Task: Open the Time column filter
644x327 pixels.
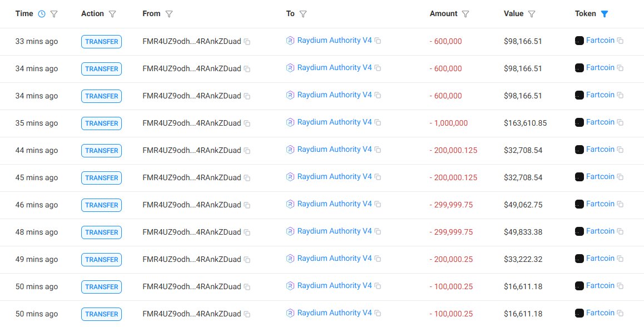Action: (54, 14)
